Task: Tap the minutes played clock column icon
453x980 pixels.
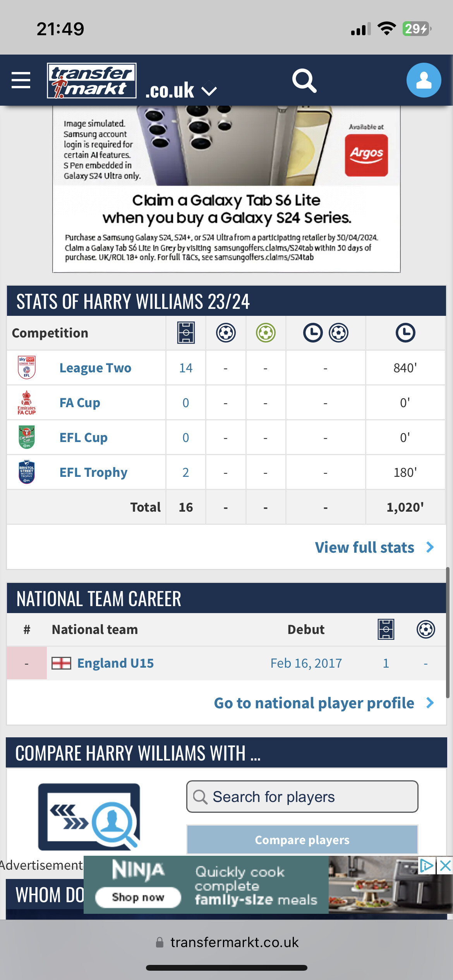Action: (x=405, y=333)
